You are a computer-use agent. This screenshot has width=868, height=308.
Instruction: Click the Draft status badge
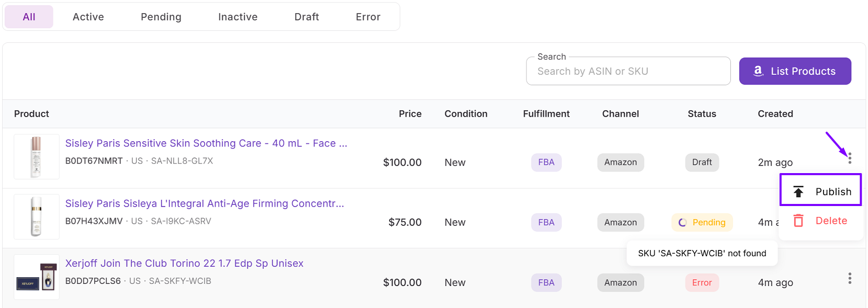[702, 162]
